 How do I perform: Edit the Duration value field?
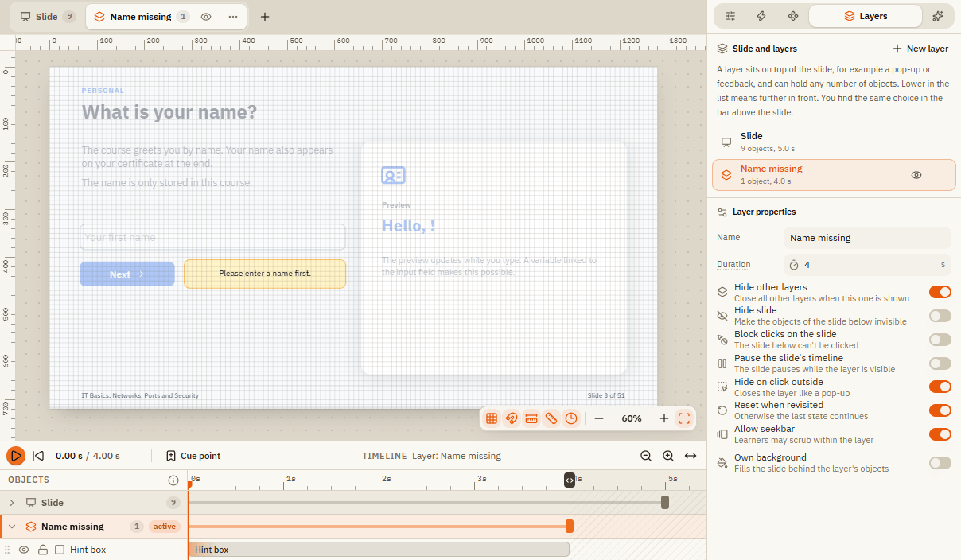coord(867,265)
